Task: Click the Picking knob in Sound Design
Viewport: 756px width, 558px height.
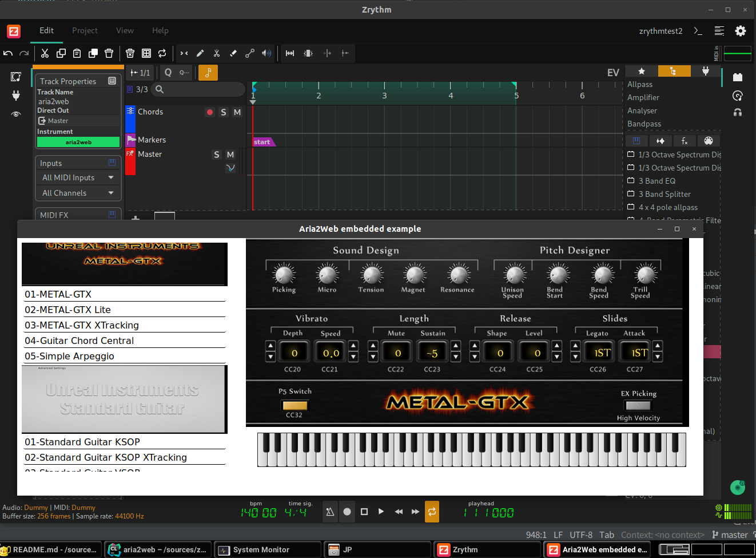Action: (x=284, y=274)
